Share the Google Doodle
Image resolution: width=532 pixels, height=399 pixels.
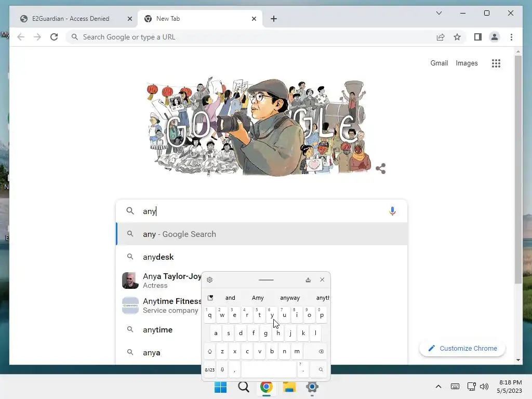(x=381, y=169)
